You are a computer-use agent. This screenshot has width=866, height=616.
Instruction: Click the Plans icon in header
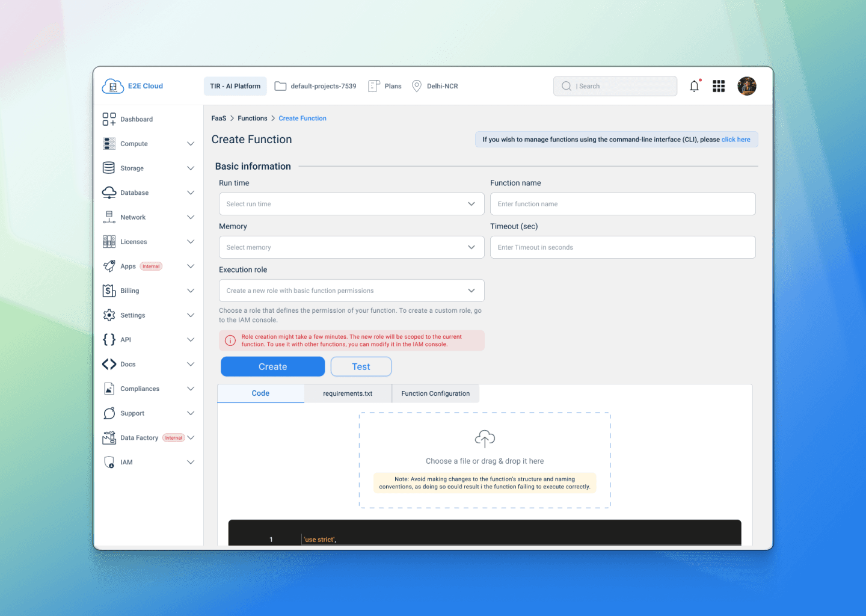[x=374, y=86]
